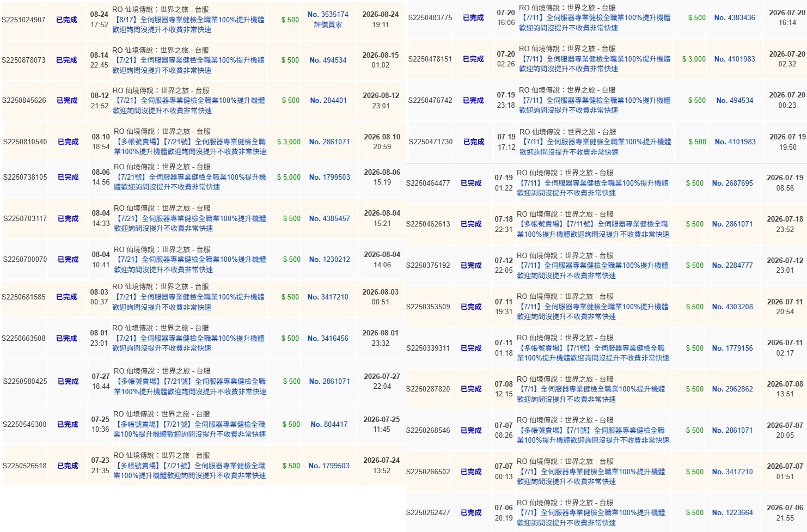This screenshot has height=532, width=807.
Task: Click the 已完成 status of order S2251024907
Action: (x=66, y=20)
